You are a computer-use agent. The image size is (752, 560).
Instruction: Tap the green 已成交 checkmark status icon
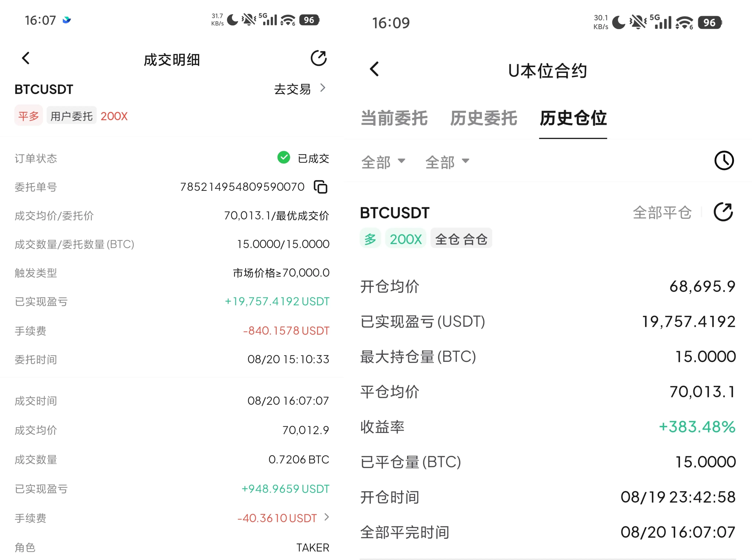(x=284, y=157)
